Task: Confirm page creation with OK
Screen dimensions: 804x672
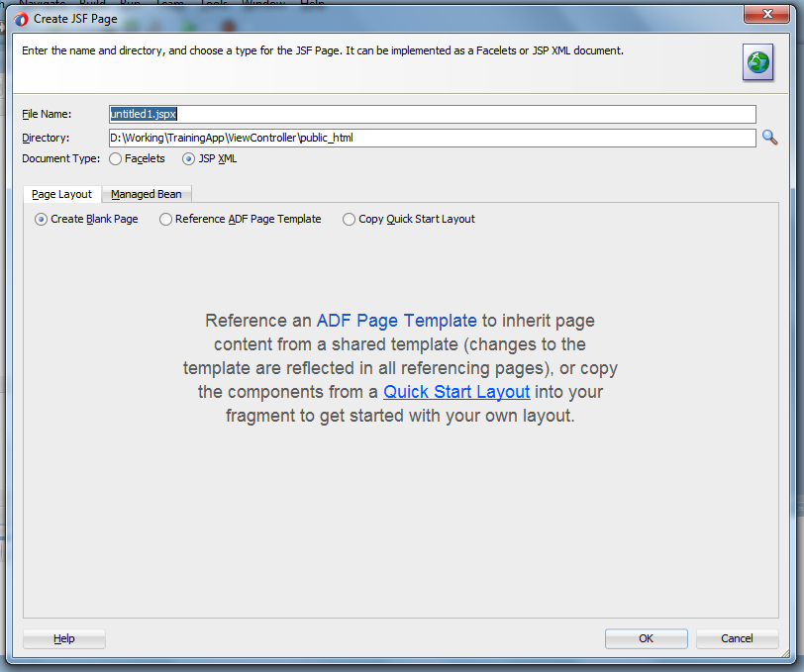Action: 646,638
